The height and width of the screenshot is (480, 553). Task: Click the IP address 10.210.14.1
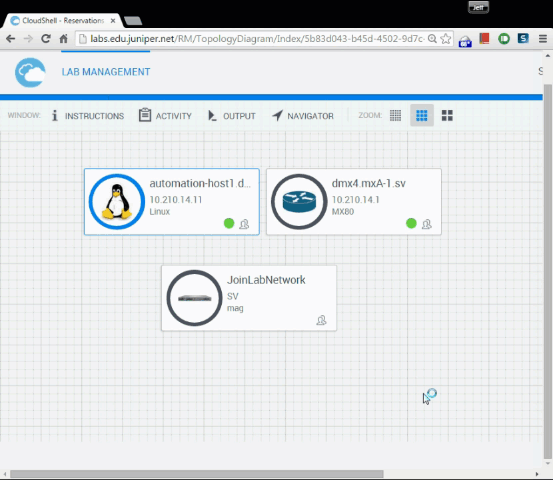(356, 200)
